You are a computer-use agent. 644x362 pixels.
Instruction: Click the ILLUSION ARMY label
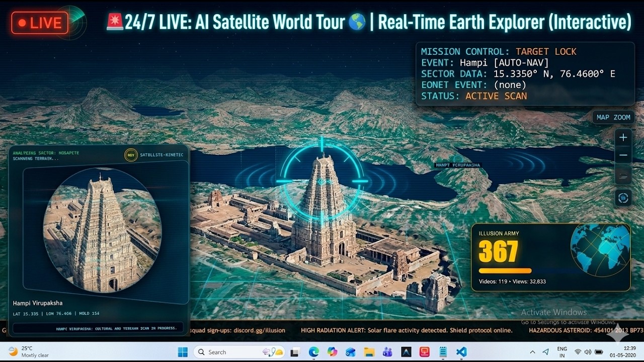(x=499, y=233)
